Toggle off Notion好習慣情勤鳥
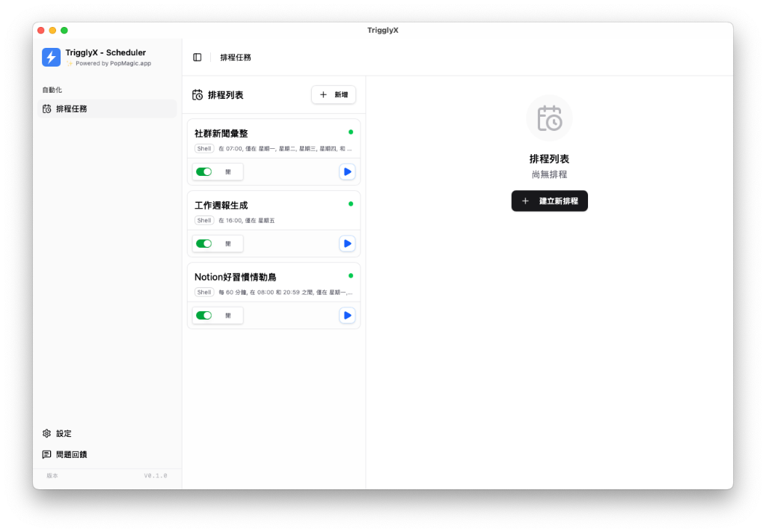The height and width of the screenshot is (532, 766). click(x=202, y=315)
